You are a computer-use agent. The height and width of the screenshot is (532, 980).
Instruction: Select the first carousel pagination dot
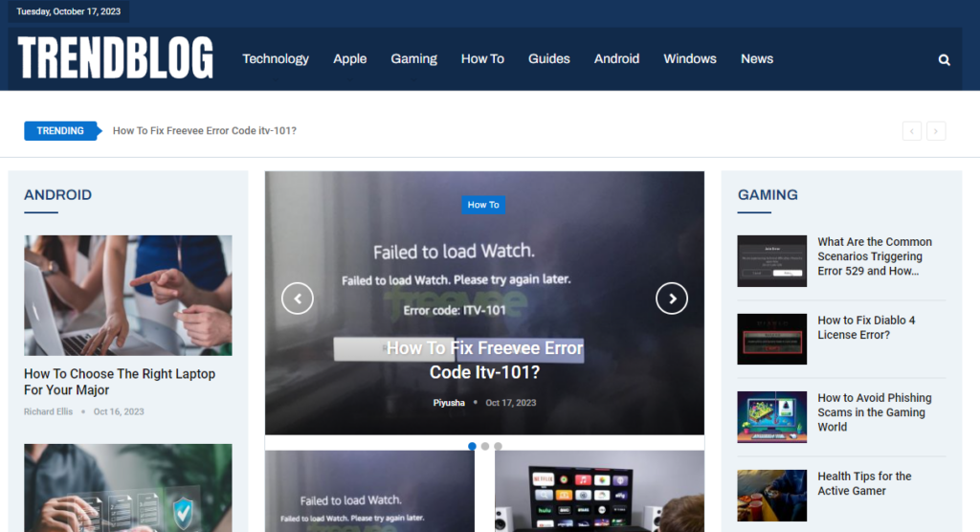pos(473,446)
